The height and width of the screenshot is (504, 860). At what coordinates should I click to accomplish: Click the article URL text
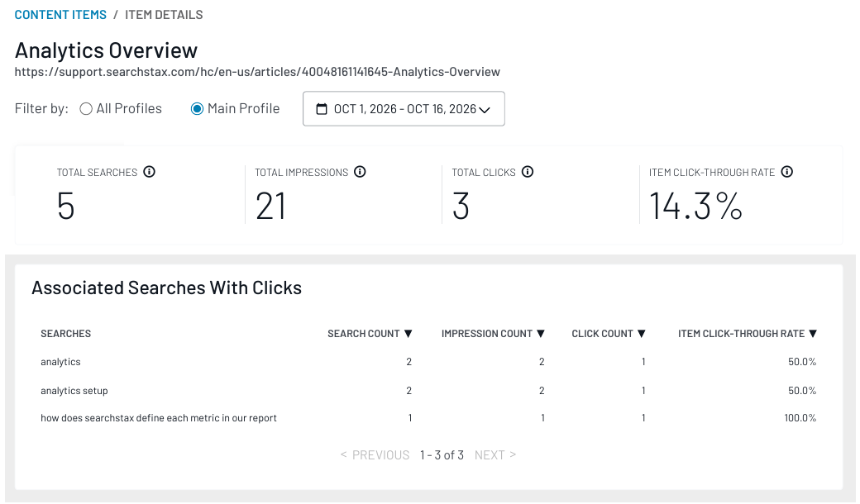point(257,72)
